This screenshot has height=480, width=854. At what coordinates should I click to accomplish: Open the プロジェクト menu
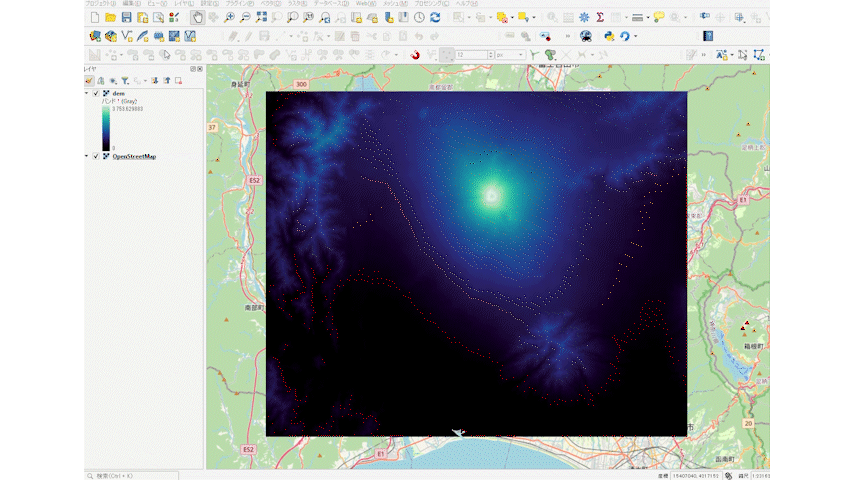click(x=101, y=3)
